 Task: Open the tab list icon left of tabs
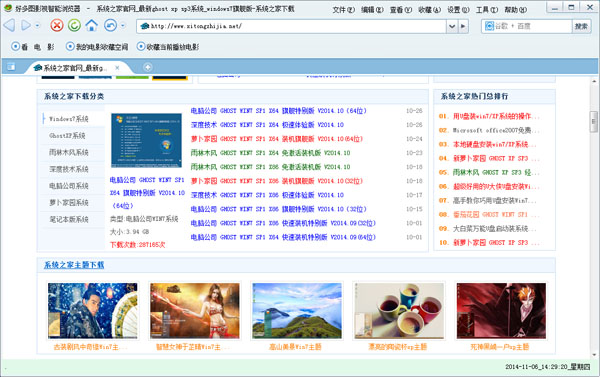[11, 67]
